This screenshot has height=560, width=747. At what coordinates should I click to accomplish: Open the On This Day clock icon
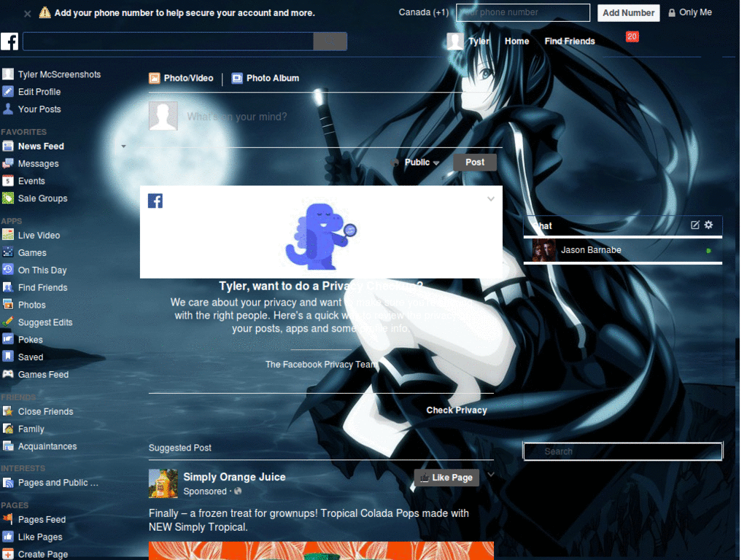(x=7, y=270)
